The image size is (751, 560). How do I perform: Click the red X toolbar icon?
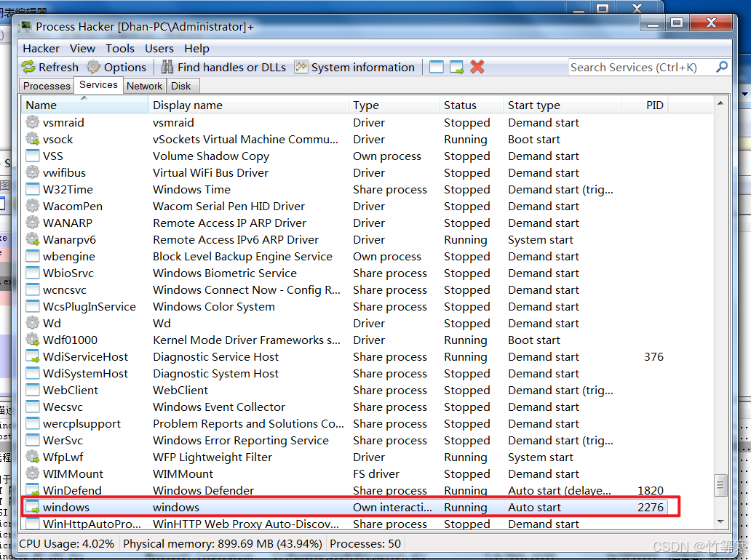(x=477, y=67)
